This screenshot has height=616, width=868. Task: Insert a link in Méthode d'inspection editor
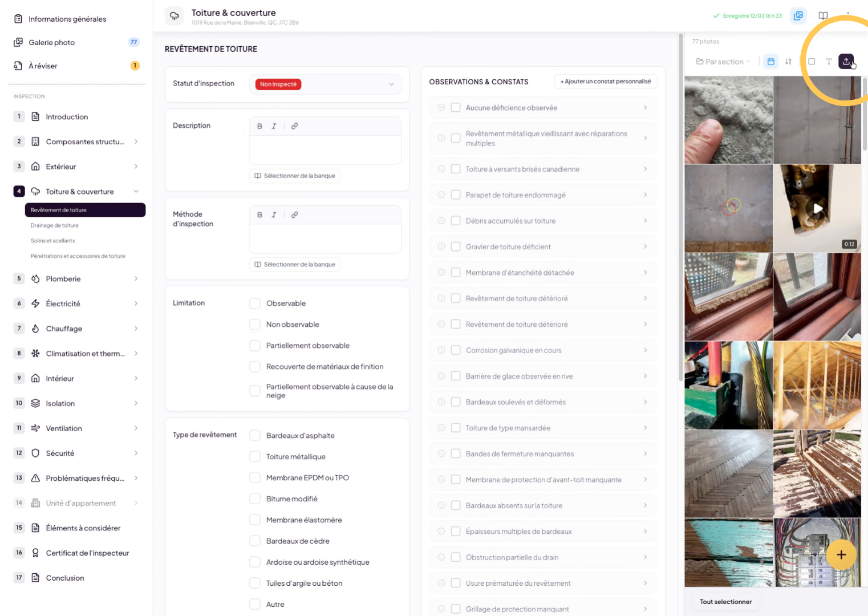coord(294,215)
